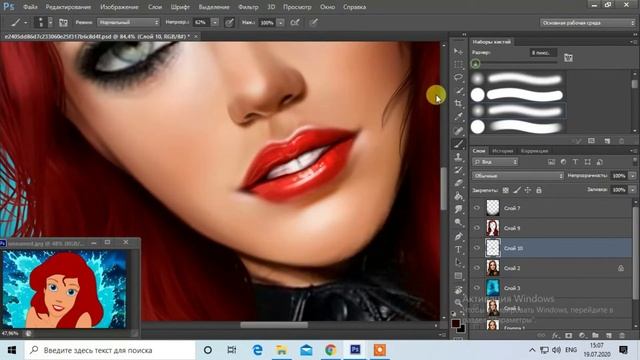
Task: Select the hard round brush preset stroke
Action: [x=525, y=95]
